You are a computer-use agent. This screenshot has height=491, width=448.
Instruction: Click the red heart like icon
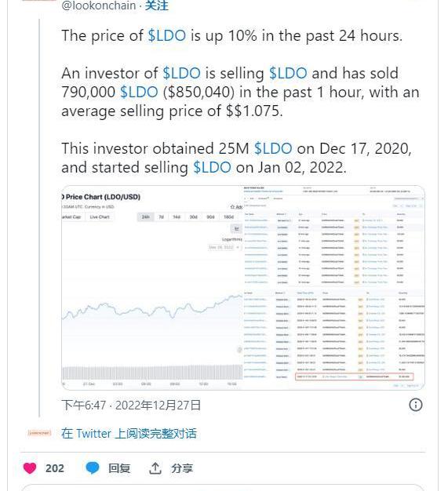[30, 468]
